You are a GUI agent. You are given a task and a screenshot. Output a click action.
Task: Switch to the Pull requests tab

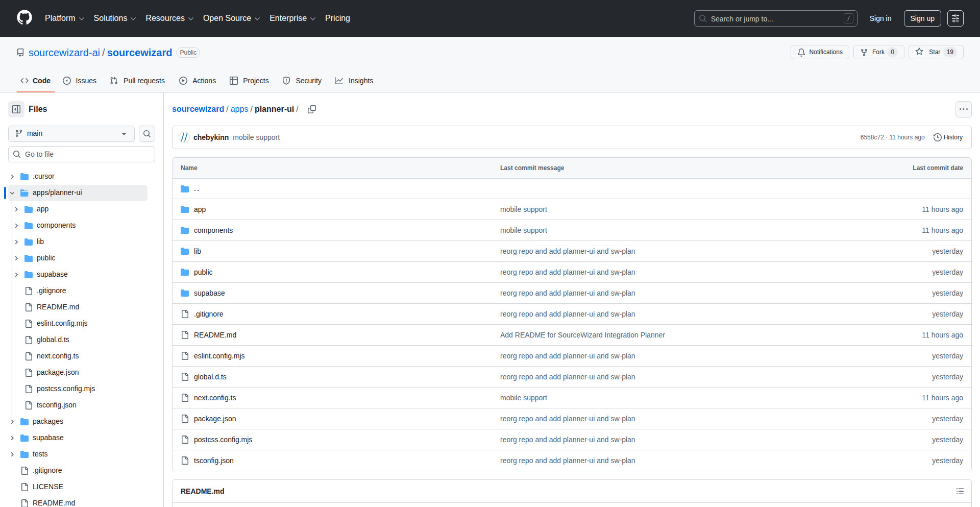tap(137, 80)
